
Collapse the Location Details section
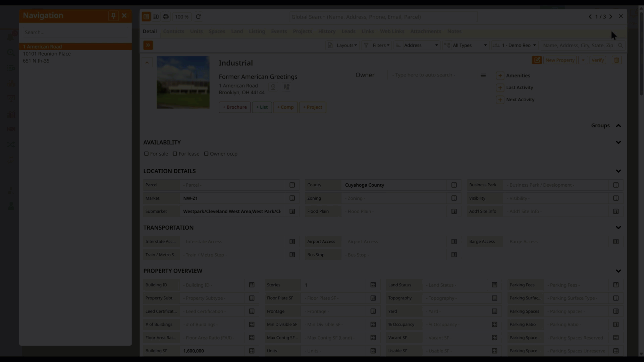coord(619,171)
